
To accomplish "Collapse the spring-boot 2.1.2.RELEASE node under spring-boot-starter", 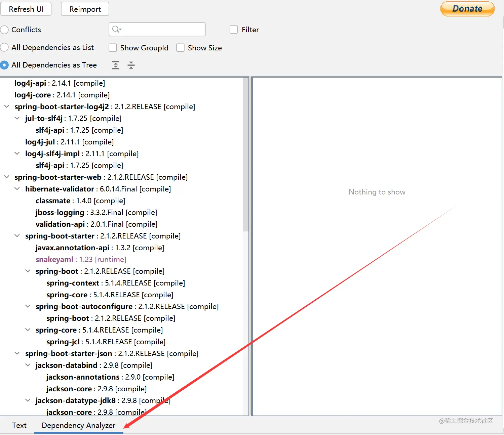I will [28, 271].
